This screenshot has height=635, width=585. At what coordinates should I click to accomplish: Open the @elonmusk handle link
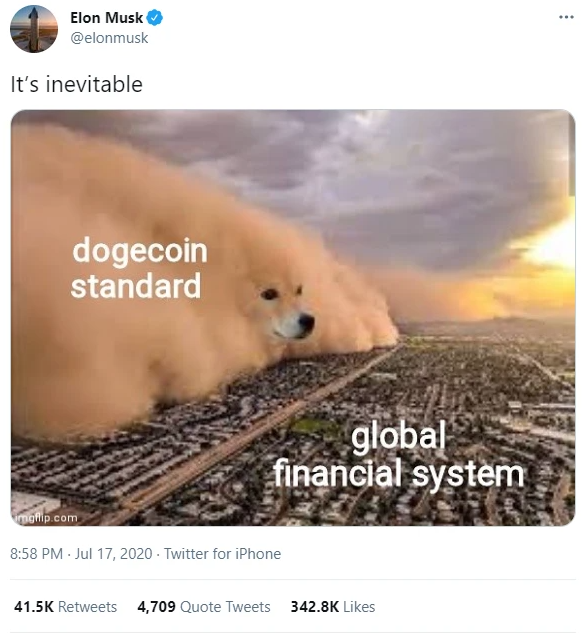[109, 38]
